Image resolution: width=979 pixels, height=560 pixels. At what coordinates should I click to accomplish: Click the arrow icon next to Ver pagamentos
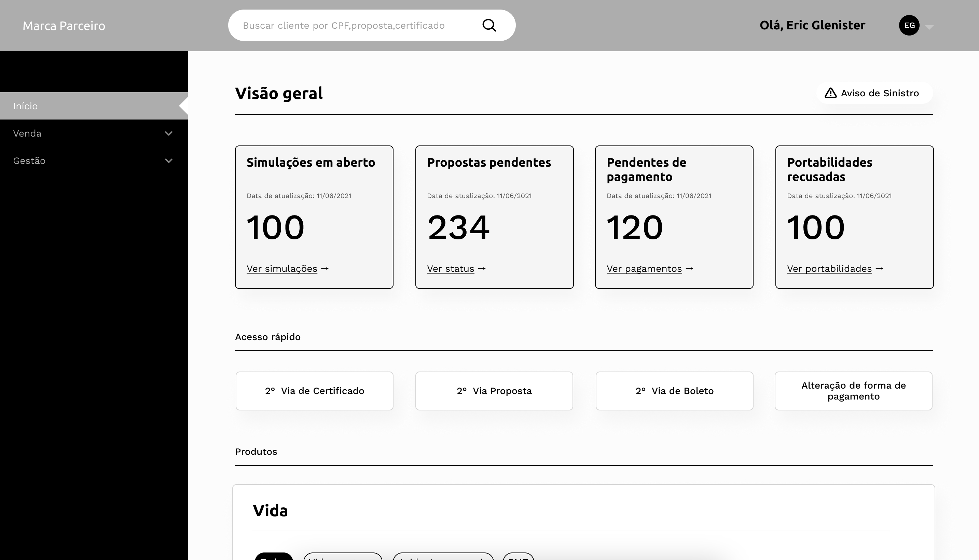point(689,268)
